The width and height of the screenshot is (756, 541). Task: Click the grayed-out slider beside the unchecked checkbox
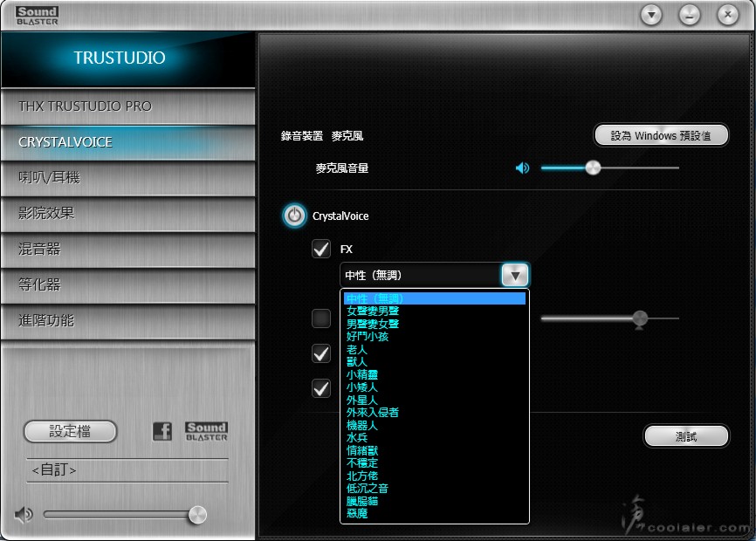(x=610, y=318)
